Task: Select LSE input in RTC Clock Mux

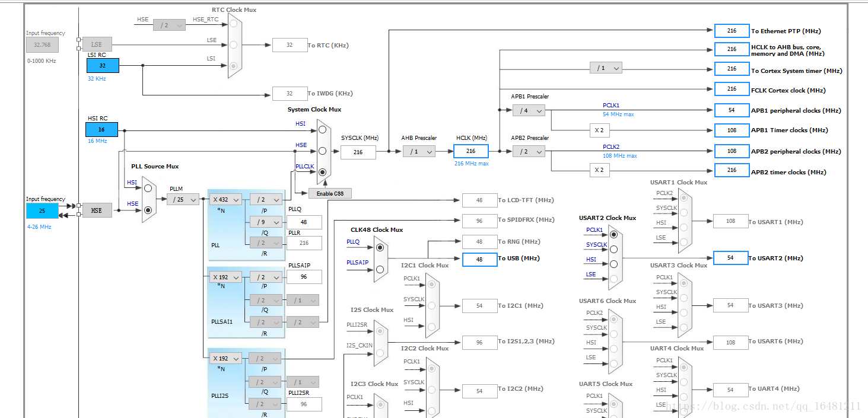Action: [x=234, y=45]
